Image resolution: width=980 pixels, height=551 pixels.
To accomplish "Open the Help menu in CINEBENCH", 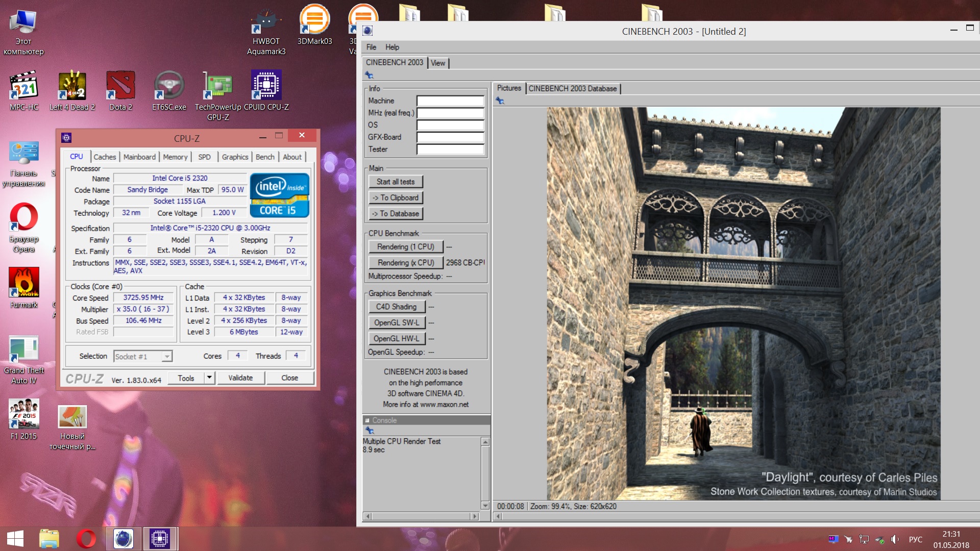I will tap(392, 47).
